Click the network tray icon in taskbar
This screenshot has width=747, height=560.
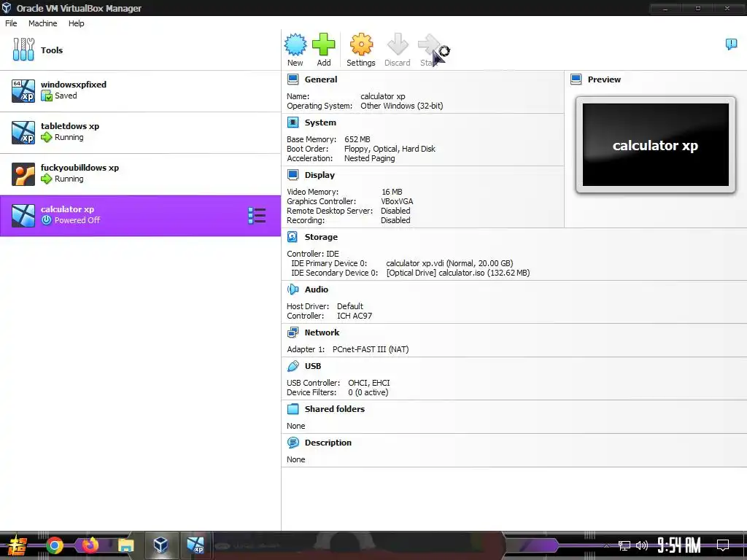tap(624, 545)
